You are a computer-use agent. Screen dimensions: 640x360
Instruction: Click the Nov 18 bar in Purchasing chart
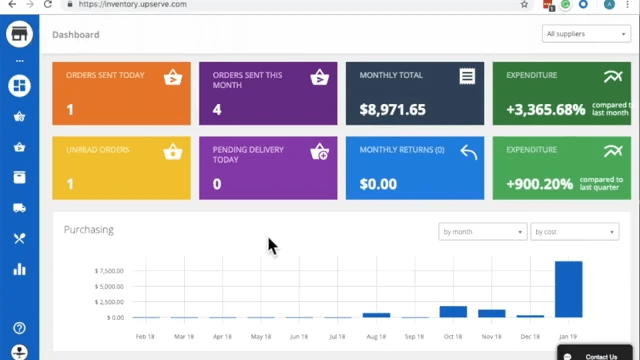point(492,313)
